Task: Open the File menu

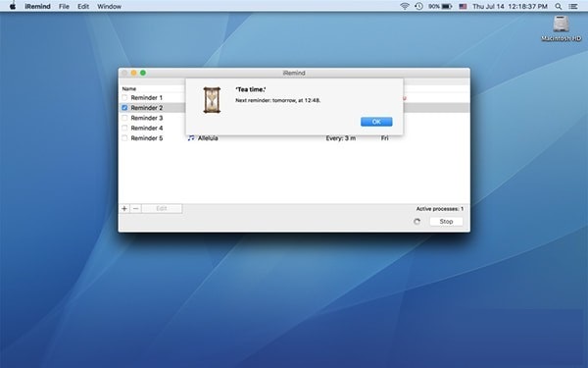Action: 64,7
